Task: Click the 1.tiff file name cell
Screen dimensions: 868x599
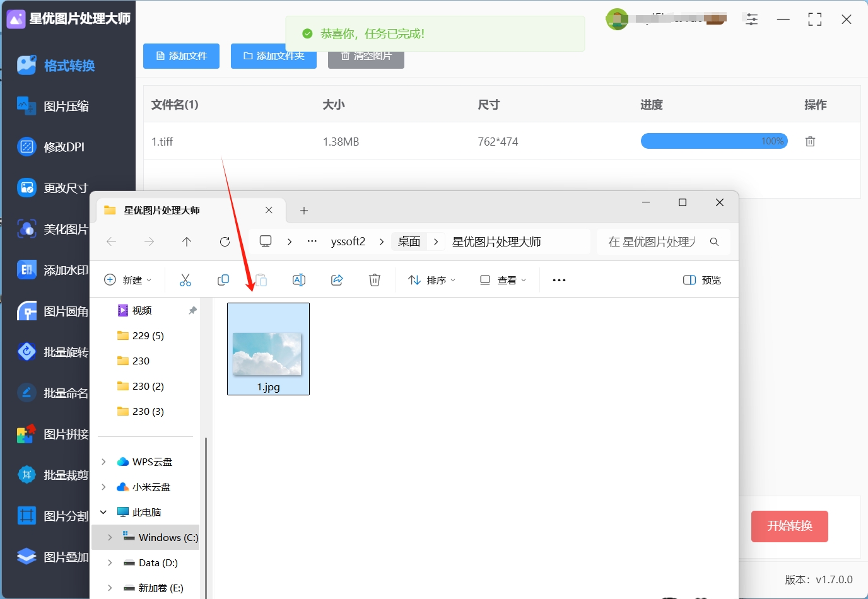Action: (162, 141)
